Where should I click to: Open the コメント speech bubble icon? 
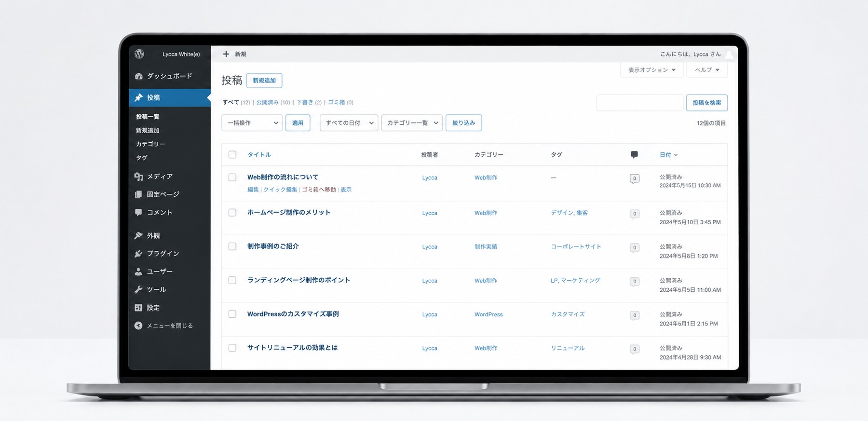point(139,212)
